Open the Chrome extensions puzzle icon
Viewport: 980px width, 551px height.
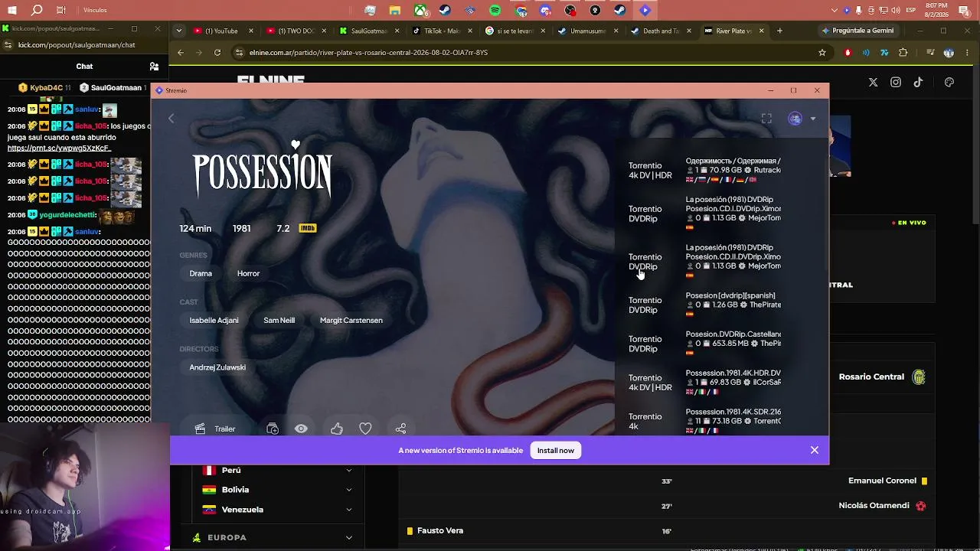pyautogui.click(x=903, y=52)
